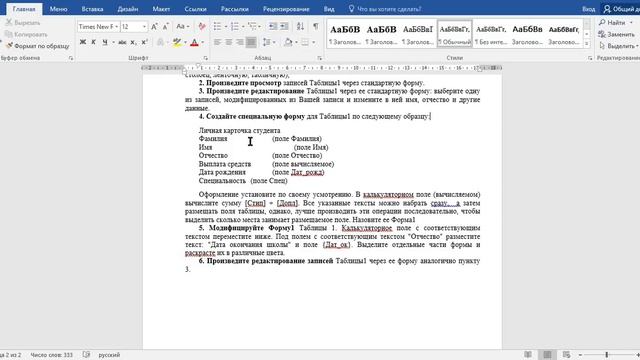Increase the font size
The image size is (640, 360).
154,27
